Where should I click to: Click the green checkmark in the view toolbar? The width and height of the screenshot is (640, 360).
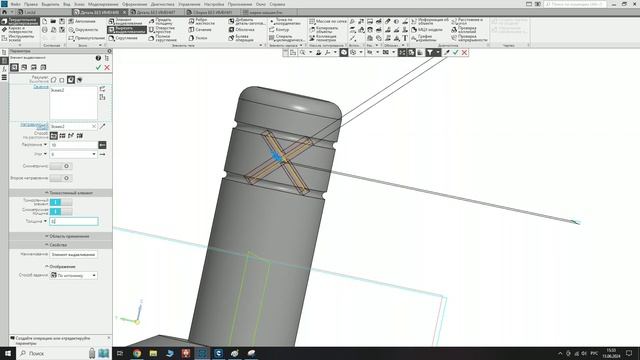tap(456, 53)
